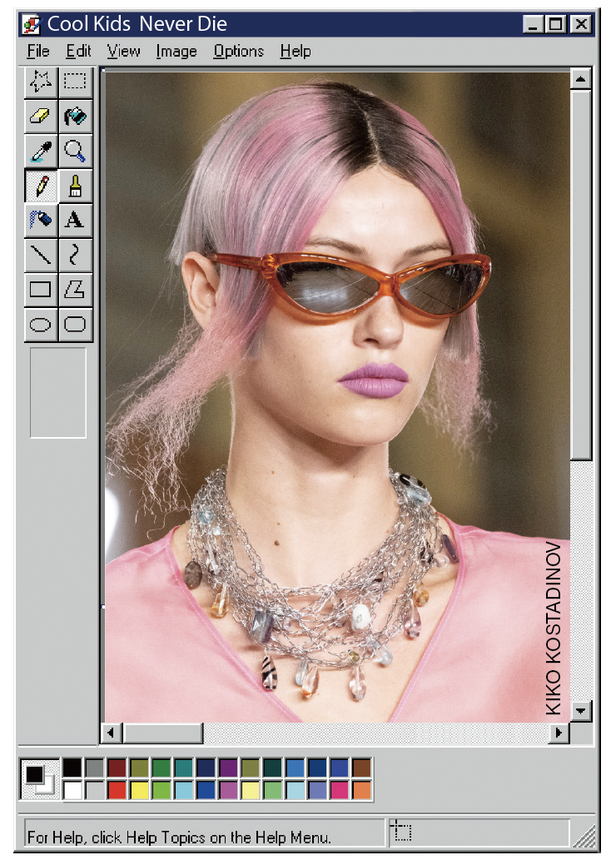The image size is (616, 860).
Task: Open the File menu
Action: (38, 52)
